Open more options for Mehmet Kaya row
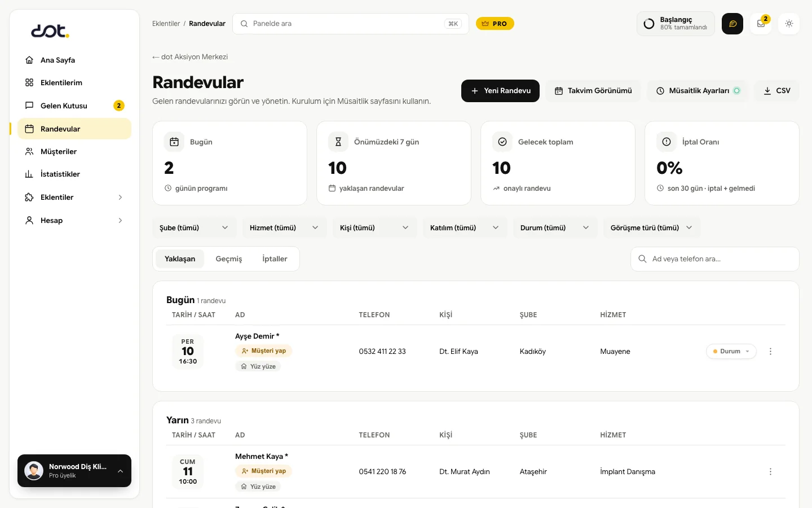The width and height of the screenshot is (812, 508). pyautogui.click(x=770, y=471)
